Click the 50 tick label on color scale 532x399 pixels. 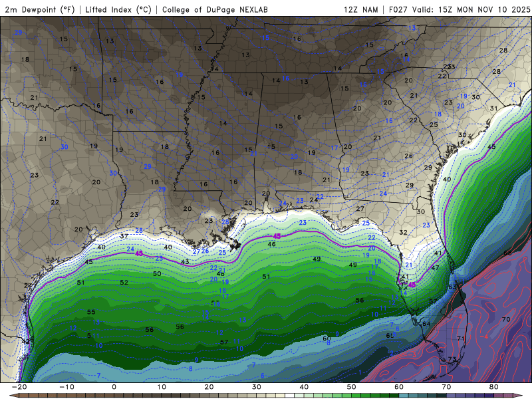click(352, 387)
